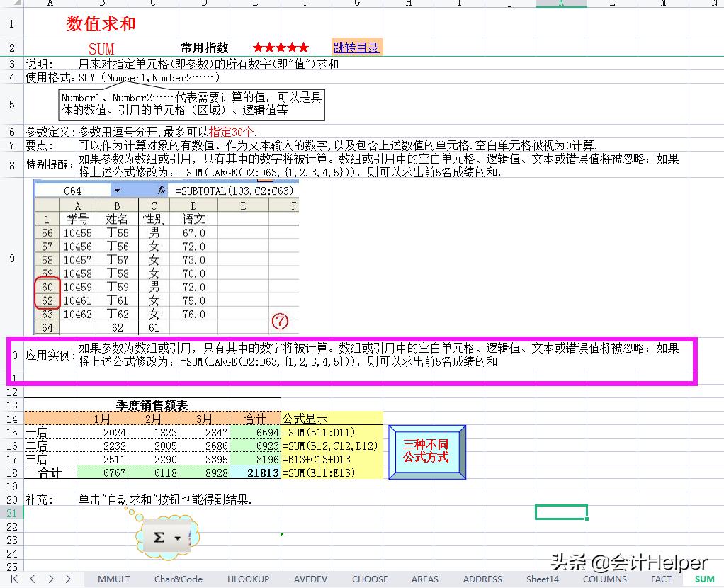Click the Σ AutoSum icon

(x=159, y=536)
